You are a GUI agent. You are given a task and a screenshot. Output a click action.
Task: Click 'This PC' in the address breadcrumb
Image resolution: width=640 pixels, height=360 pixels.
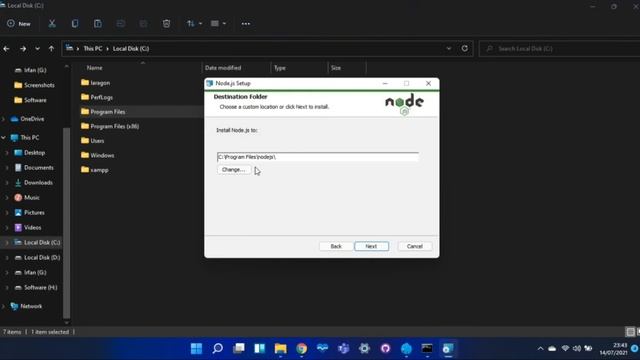click(x=93, y=49)
